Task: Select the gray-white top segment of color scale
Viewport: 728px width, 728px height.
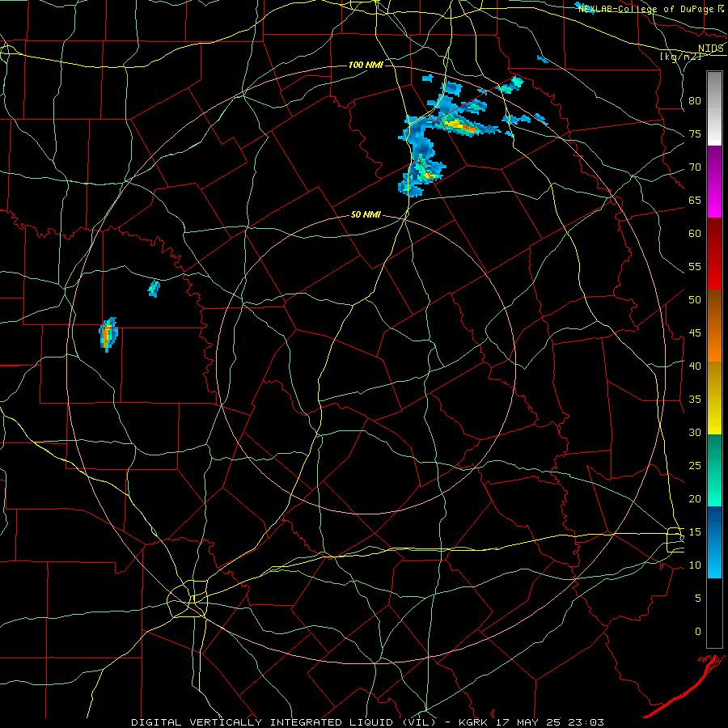Action: [715, 108]
